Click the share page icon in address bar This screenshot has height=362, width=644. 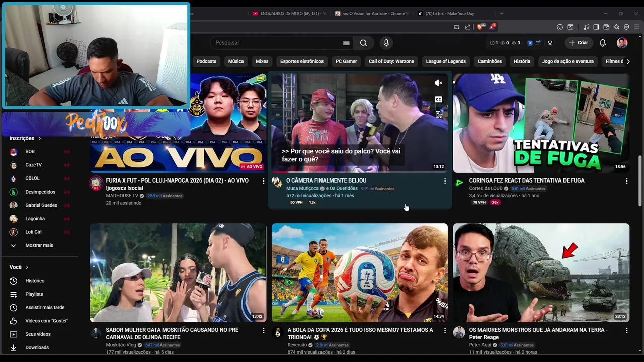click(x=468, y=27)
